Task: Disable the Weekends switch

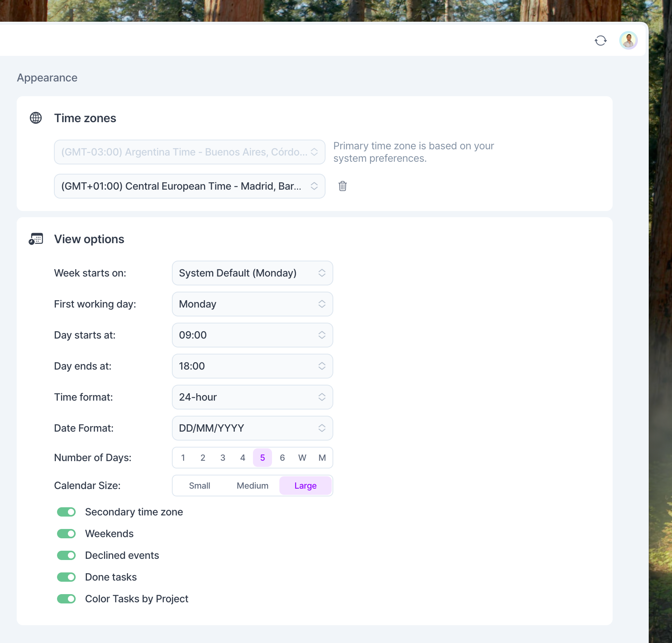Action: coord(66,534)
